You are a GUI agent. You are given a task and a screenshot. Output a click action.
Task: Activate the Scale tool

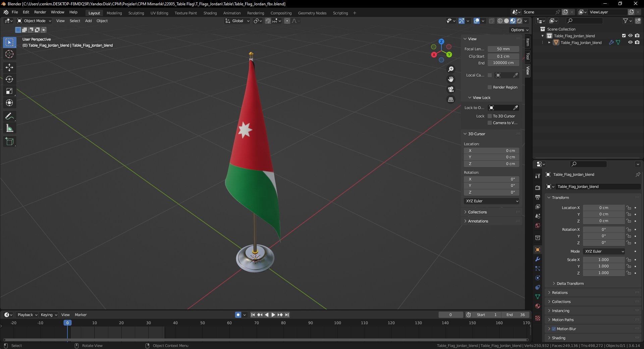[x=9, y=91]
